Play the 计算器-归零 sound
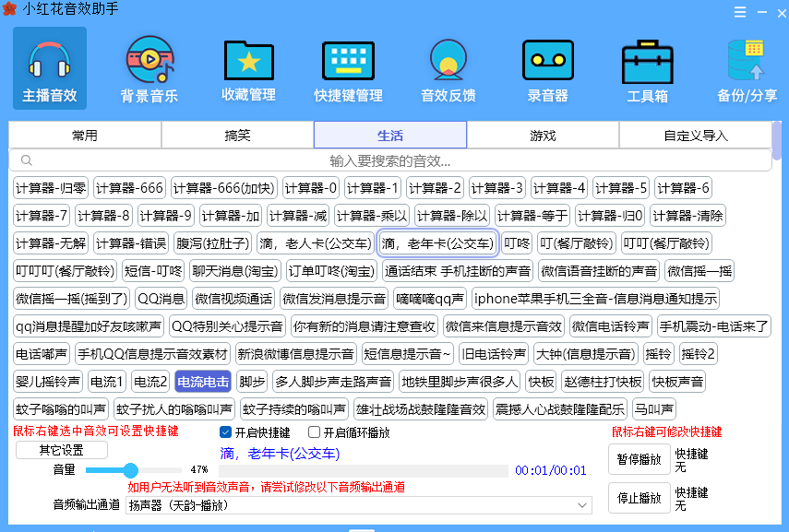Screen dimensions: 789x532 (x=51, y=188)
